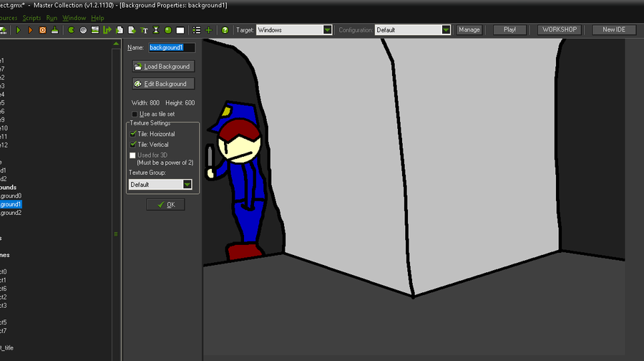Uncheck the Tile: Vertical option
Viewport: 644px width, 361px height.
[x=132, y=145]
